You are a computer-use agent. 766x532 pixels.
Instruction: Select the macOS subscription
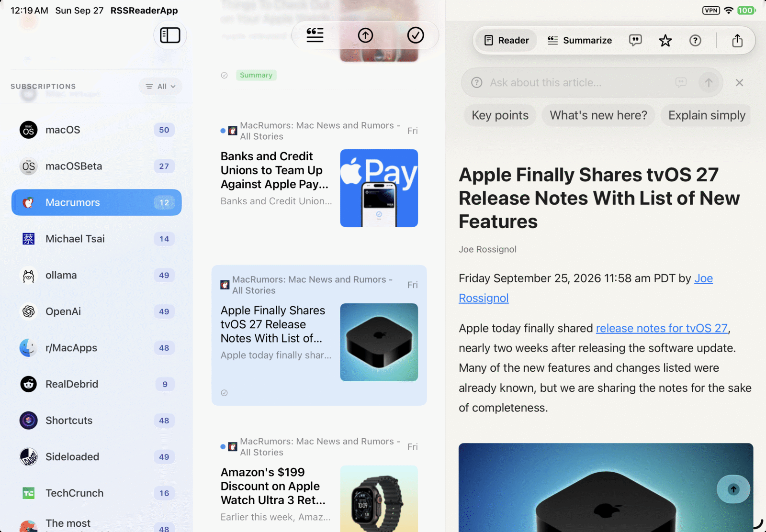click(97, 130)
